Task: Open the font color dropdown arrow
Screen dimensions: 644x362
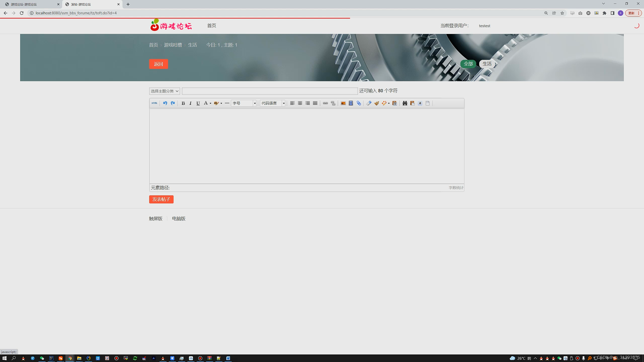Action: click(210, 103)
